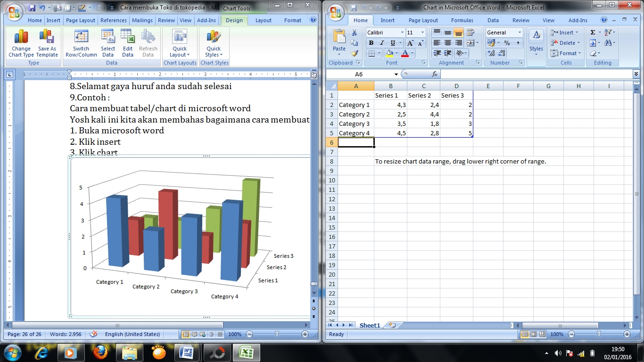Switch to the Formulas tab in Excel
The height and width of the screenshot is (362, 644).
click(x=462, y=20)
